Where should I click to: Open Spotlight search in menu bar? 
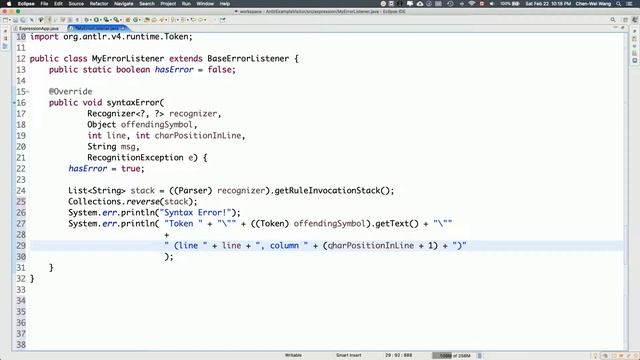(x=618, y=4)
